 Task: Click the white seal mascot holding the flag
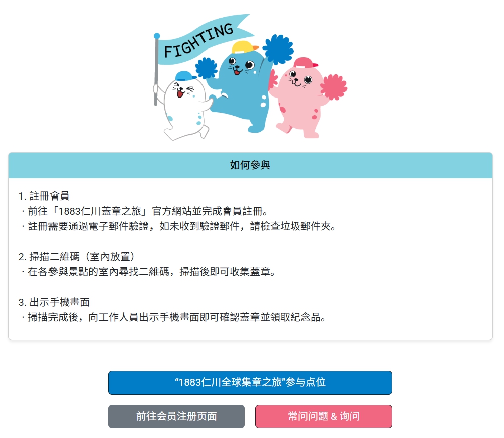click(185, 106)
